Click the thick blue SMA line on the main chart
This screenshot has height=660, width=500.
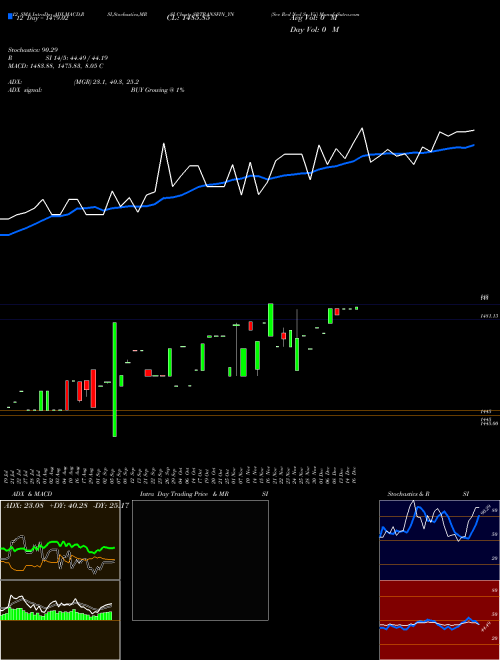point(236,180)
